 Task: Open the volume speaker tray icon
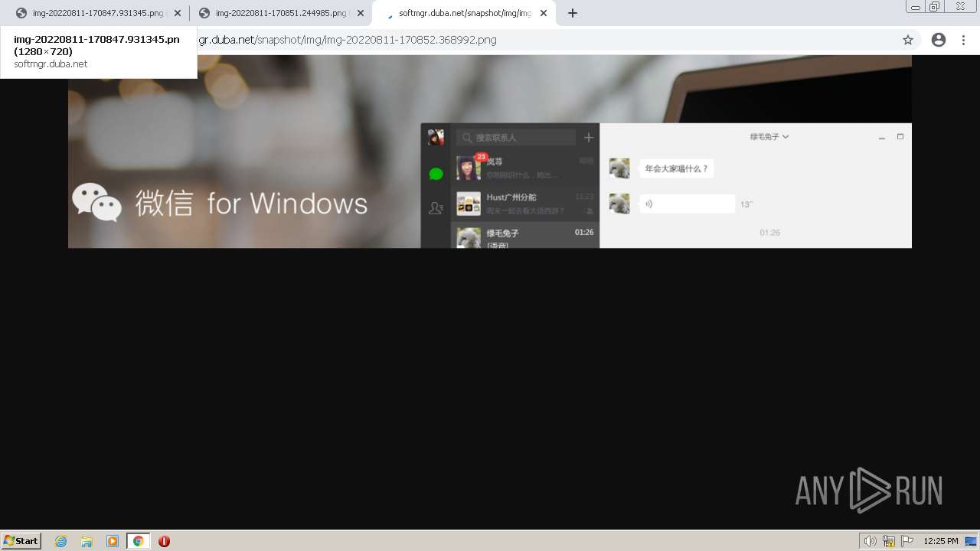tap(870, 541)
